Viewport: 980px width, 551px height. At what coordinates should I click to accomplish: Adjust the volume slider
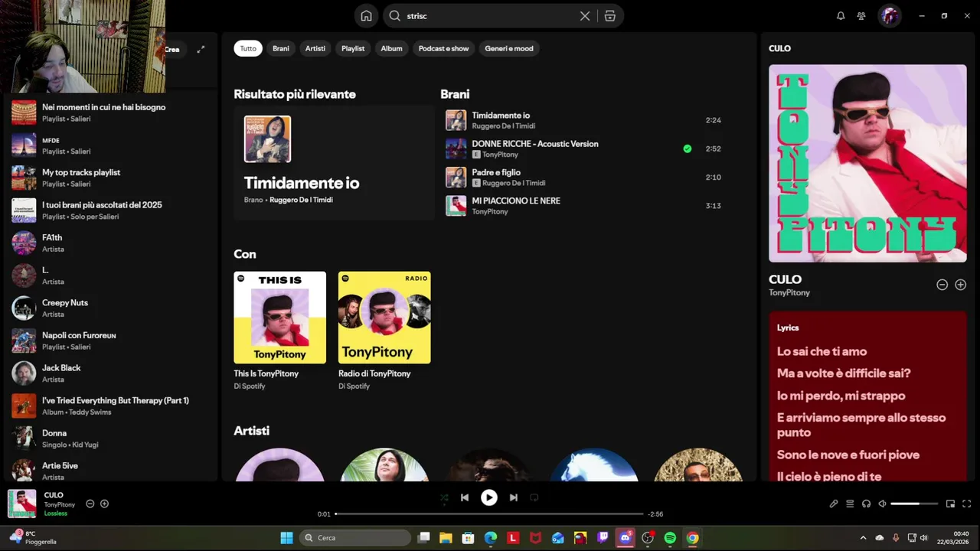click(914, 504)
